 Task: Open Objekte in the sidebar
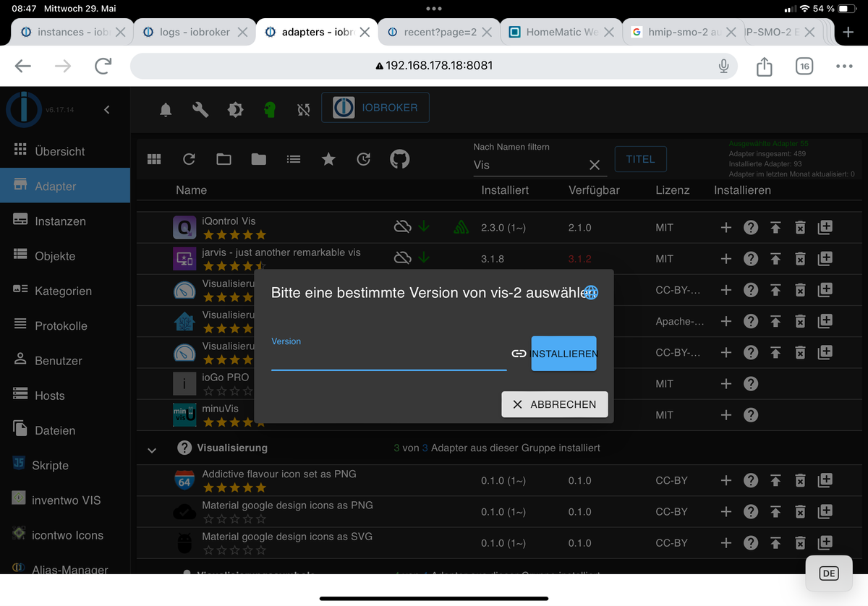[x=65, y=256]
